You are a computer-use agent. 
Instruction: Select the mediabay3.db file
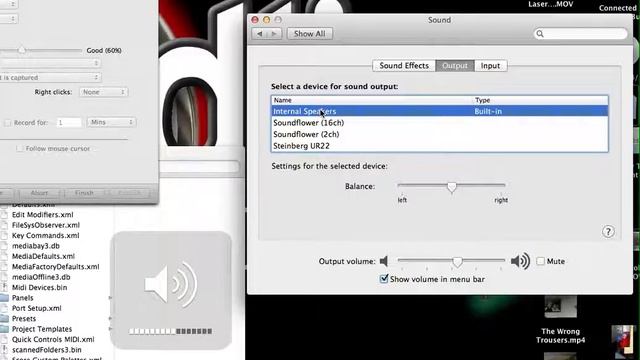tap(36, 246)
